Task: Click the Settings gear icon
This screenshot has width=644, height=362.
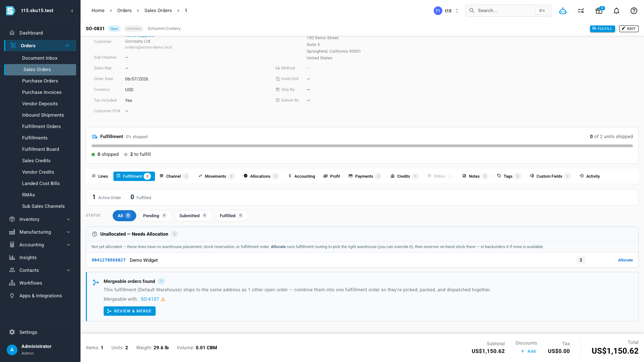Action: 12,332
